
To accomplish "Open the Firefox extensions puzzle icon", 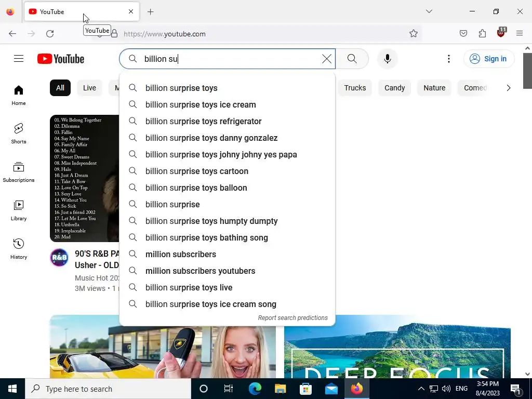I will pos(482,34).
